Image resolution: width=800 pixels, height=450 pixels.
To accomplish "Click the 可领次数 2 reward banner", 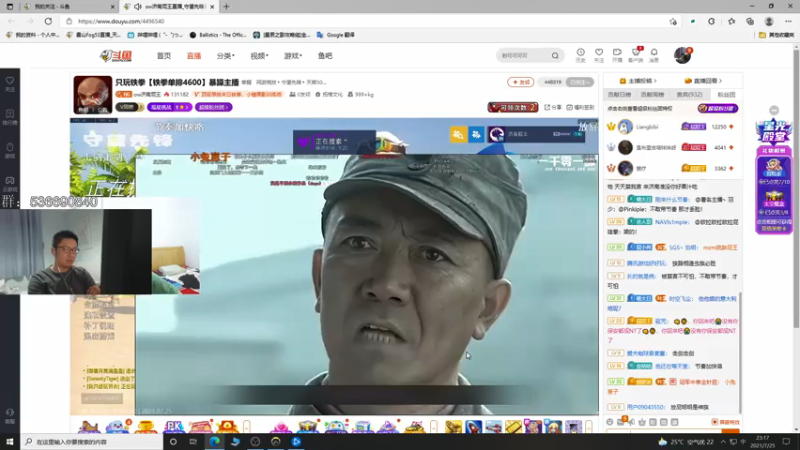I will pyautogui.click(x=513, y=107).
